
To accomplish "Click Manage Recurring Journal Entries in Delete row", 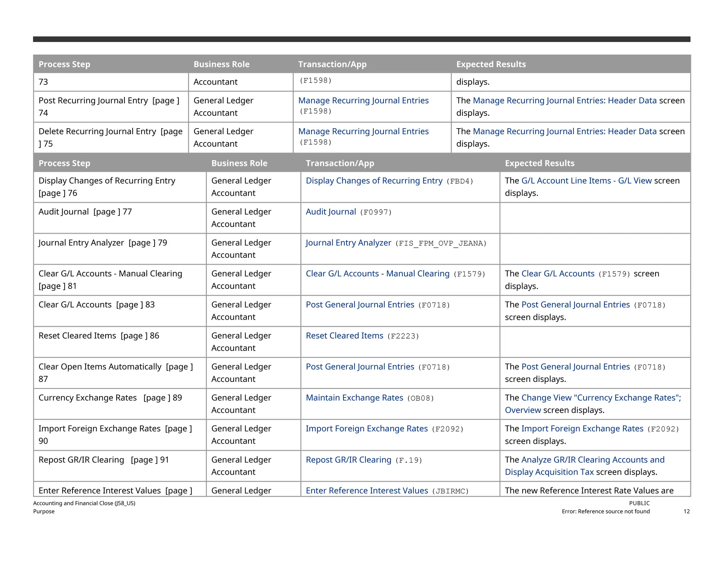I will [x=363, y=132].
